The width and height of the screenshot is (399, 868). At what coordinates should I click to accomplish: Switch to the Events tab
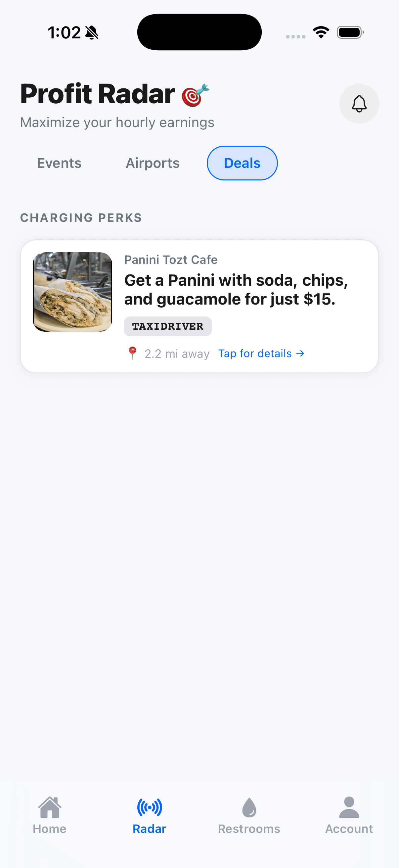59,163
